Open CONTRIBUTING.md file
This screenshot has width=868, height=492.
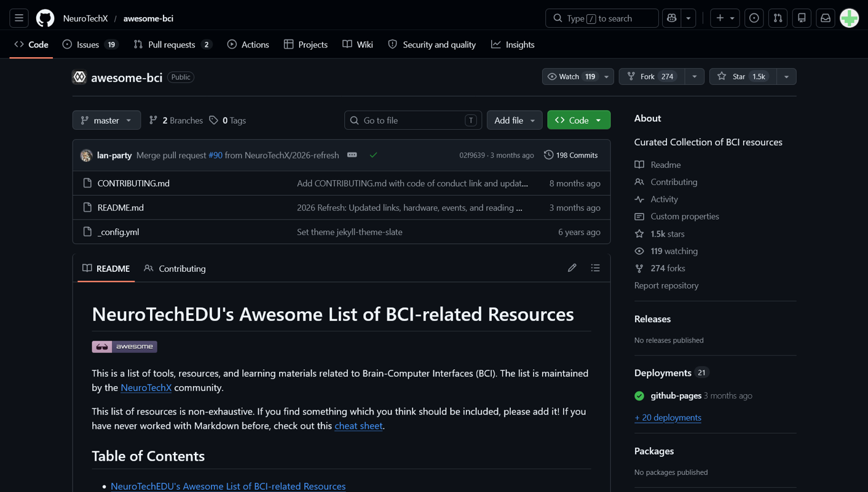(133, 183)
